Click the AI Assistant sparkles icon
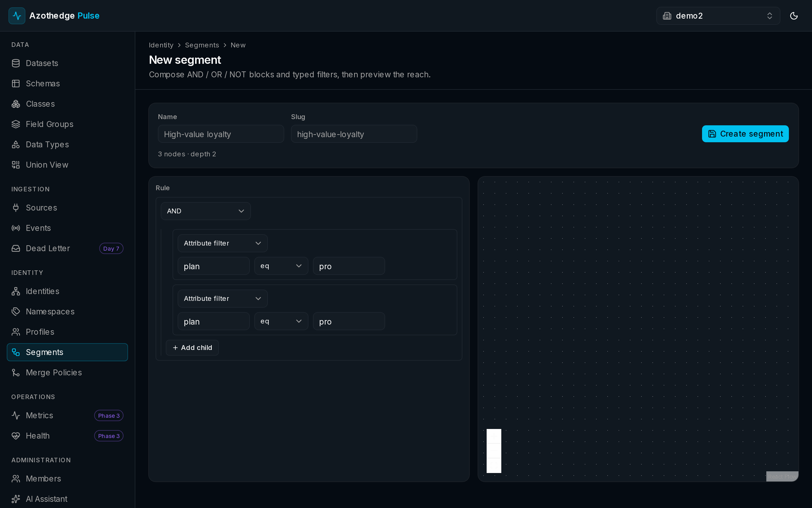Screen dimensions: 812x508 (x=16, y=499)
